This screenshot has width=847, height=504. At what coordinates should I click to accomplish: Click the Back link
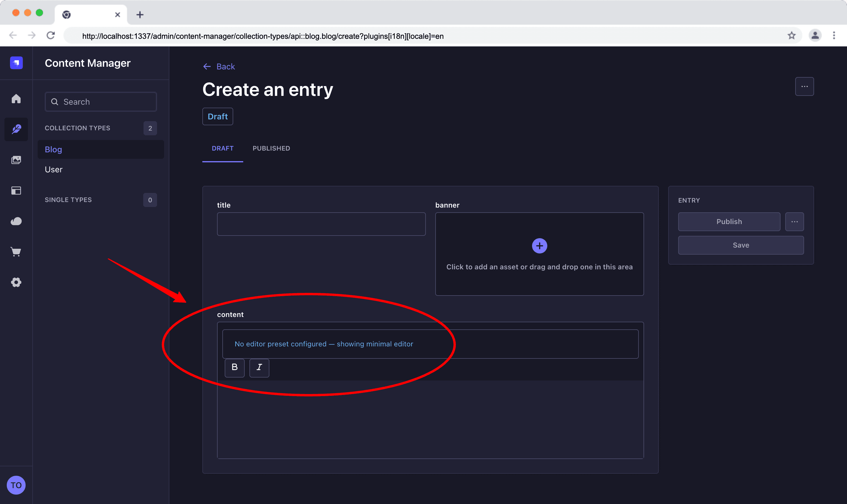219,66
